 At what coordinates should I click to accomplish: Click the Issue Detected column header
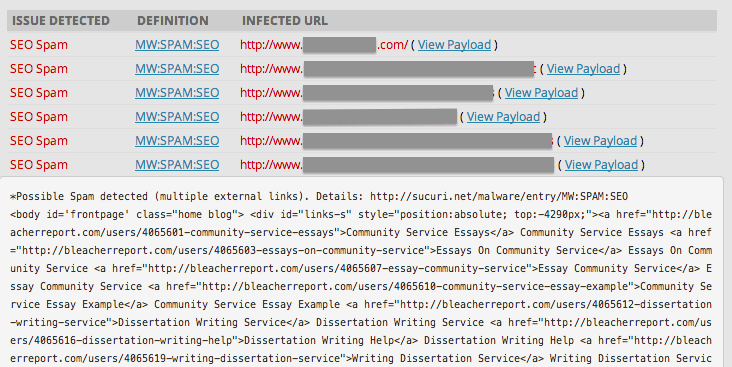click(x=61, y=21)
